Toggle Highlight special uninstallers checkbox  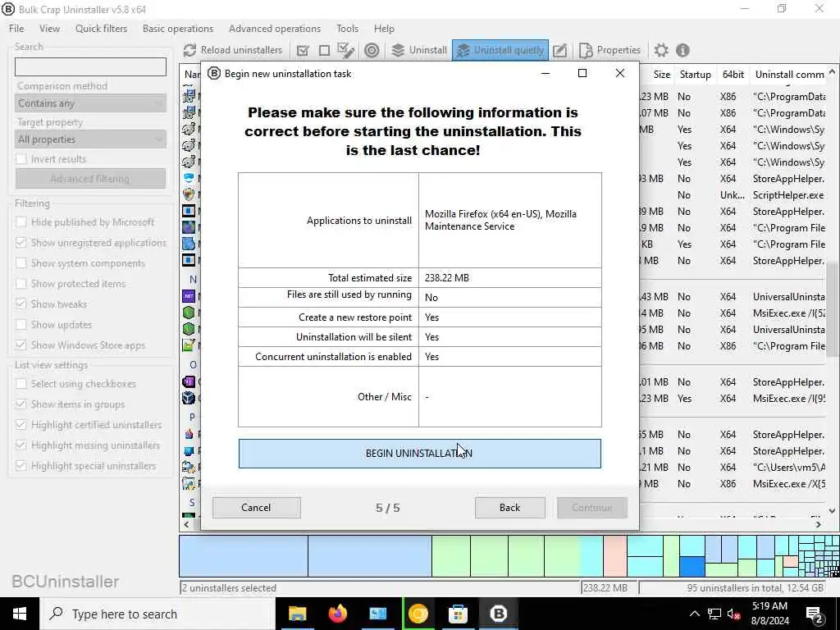tap(21, 466)
